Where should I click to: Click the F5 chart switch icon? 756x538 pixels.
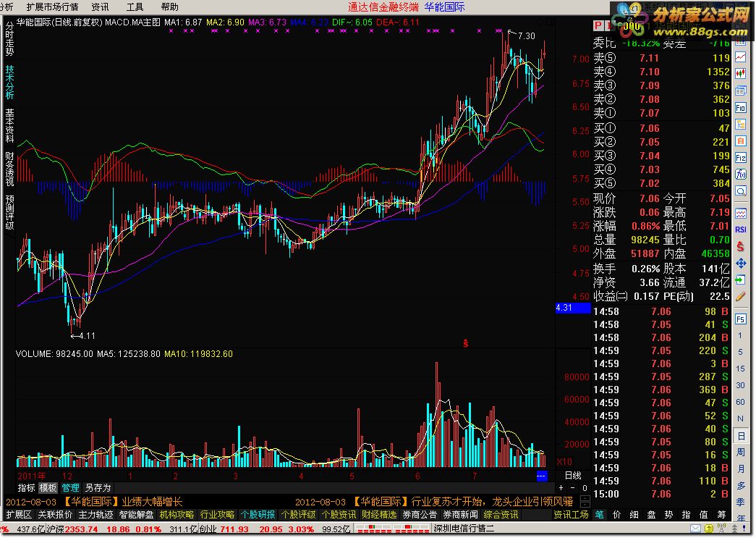coord(741,319)
